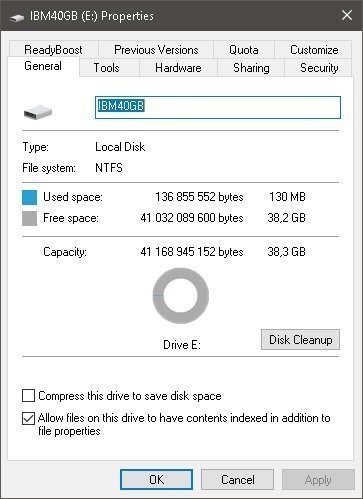The height and width of the screenshot is (499, 363).
Task: Click the large drive icon beside name field
Action: click(x=38, y=112)
